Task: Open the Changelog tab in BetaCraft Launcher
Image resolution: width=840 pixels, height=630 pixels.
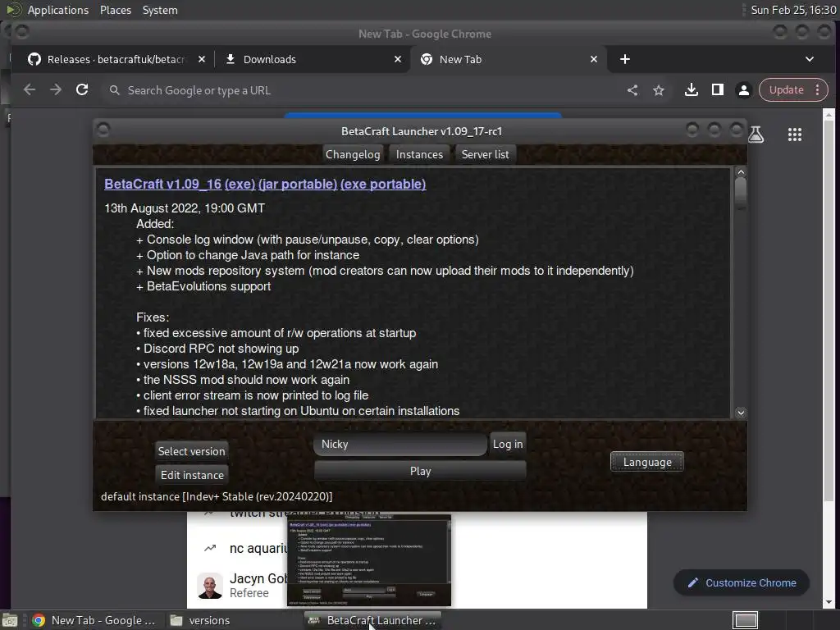Action: point(353,154)
